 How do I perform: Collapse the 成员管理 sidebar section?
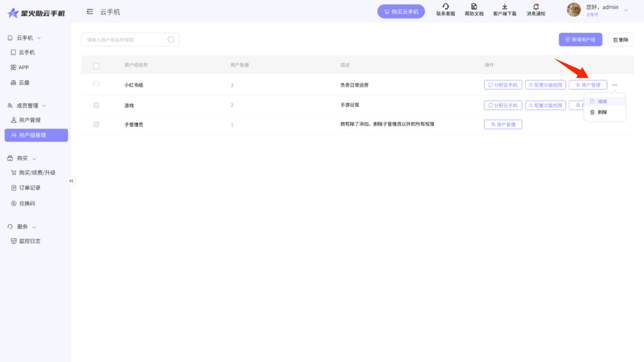click(44, 106)
